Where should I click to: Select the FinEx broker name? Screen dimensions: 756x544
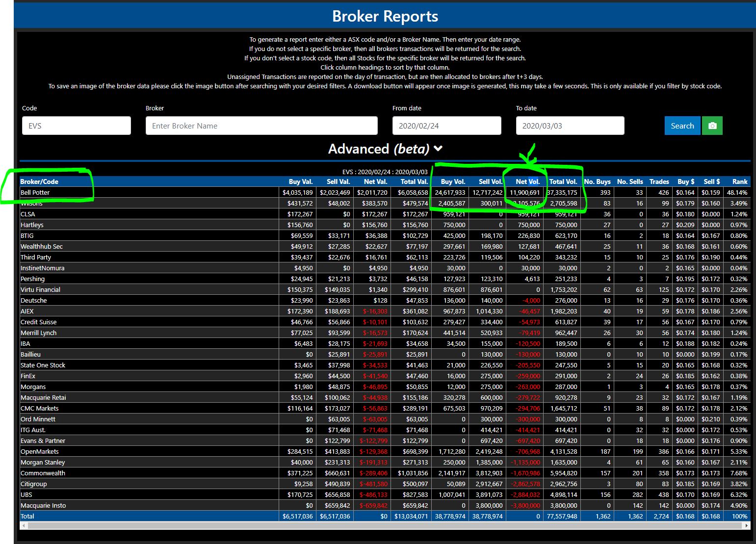(28, 376)
